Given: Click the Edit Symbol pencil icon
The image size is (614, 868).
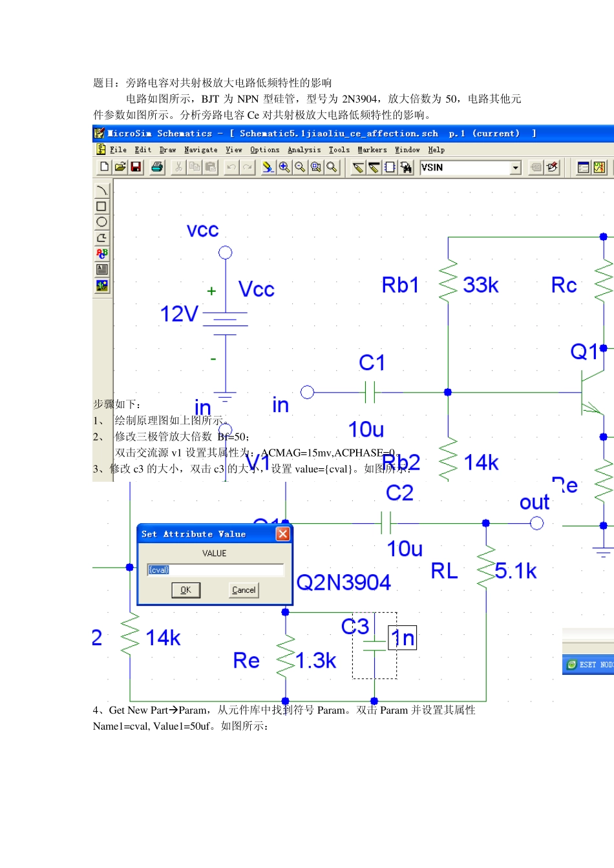Looking at the screenshot, I should 552,167.
